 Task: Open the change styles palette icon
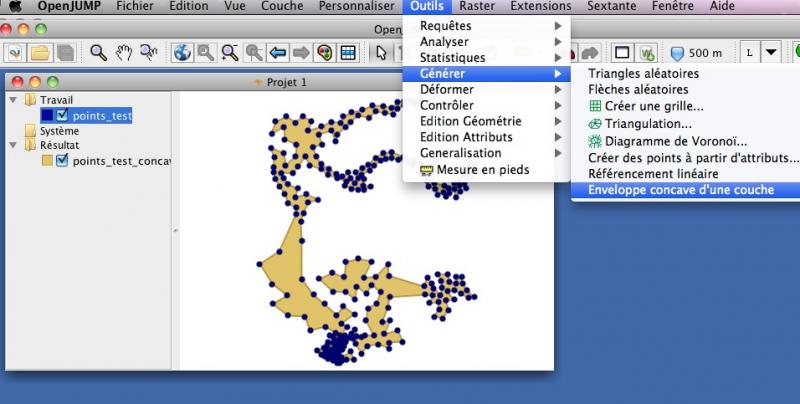324,52
